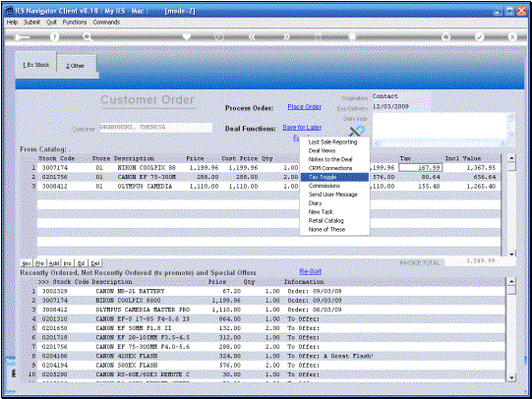Screen dimensions: 532x399
Task: Open the Functions menu
Action: (75, 22)
